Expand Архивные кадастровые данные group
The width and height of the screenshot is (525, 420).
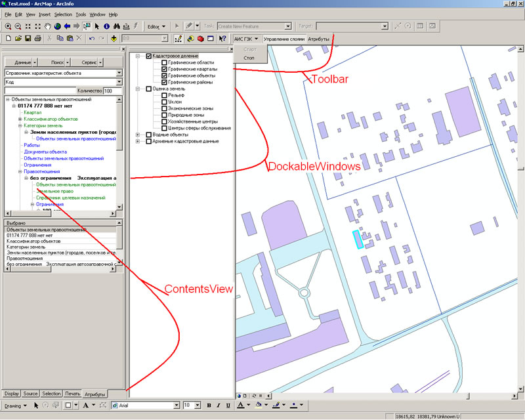138,141
